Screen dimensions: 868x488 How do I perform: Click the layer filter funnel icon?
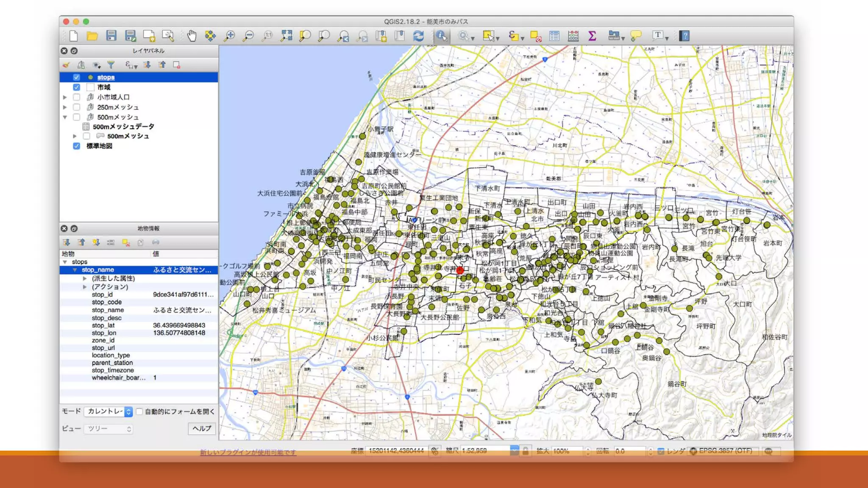[x=111, y=65]
